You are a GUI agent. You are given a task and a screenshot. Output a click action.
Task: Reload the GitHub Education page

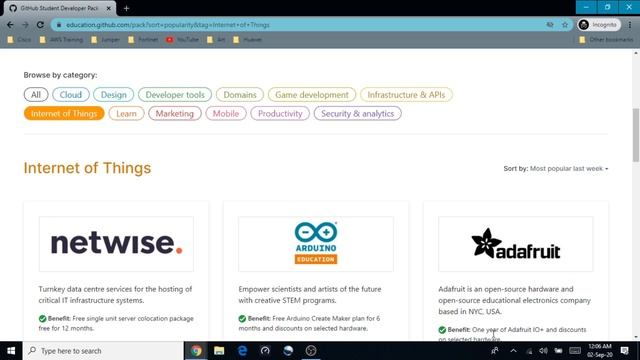click(40, 25)
